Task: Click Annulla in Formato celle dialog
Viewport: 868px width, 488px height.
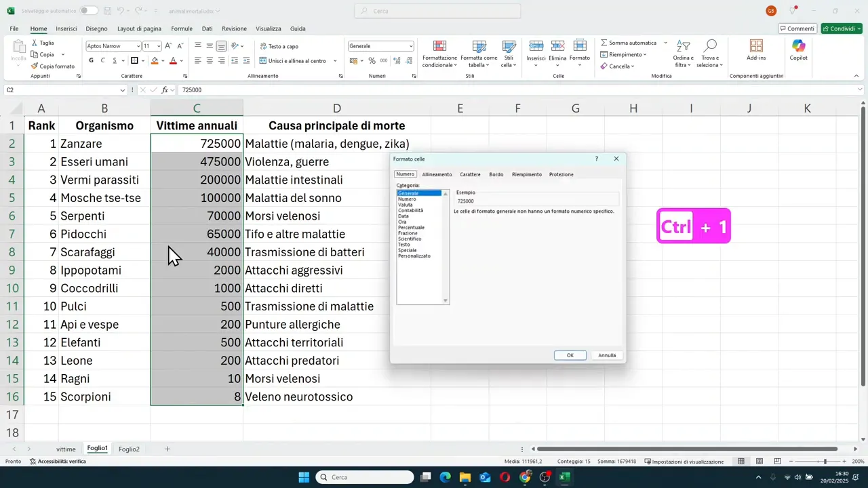Action: [607, 355]
